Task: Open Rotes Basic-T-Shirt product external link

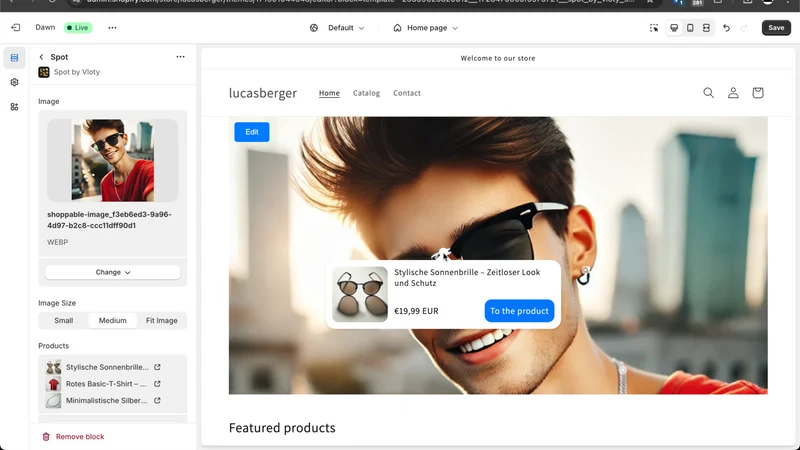Action: point(158,384)
